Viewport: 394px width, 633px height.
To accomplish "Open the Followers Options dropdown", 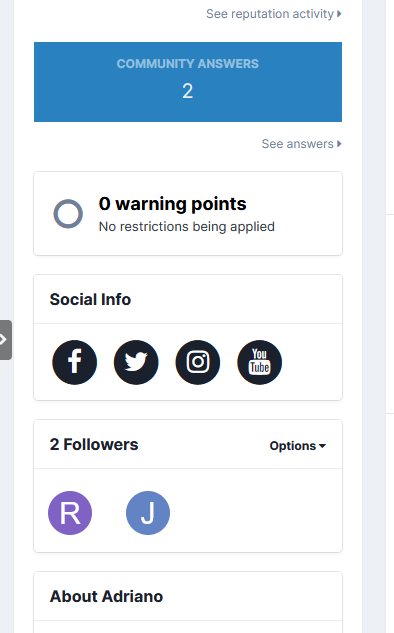I will (298, 446).
